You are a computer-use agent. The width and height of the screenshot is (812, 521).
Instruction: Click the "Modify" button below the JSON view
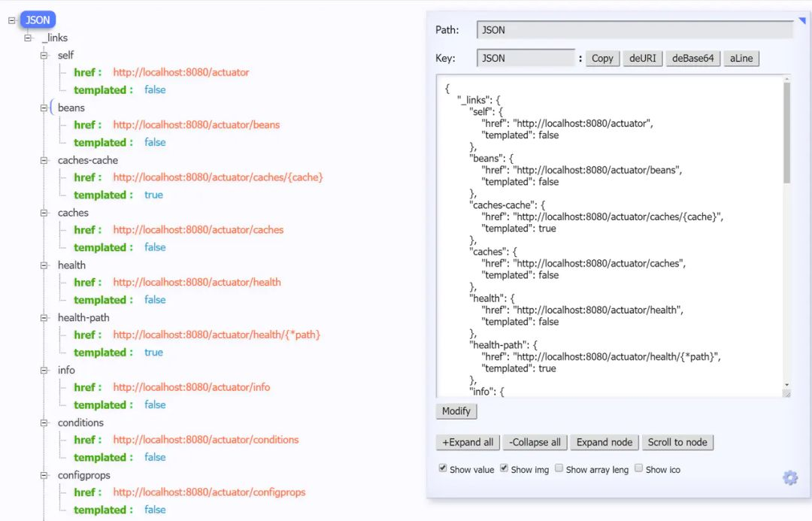click(456, 411)
